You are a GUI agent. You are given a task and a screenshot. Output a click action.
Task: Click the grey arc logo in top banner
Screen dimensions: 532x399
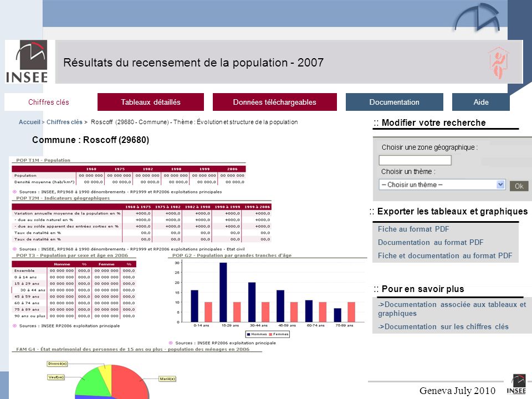coord(477,17)
